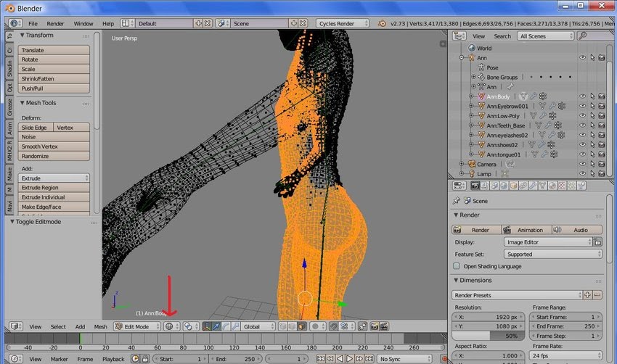Toggle visibility eye for Ann armature
Image resolution: width=617 pixels, height=364 pixels.
pyautogui.click(x=582, y=57)
